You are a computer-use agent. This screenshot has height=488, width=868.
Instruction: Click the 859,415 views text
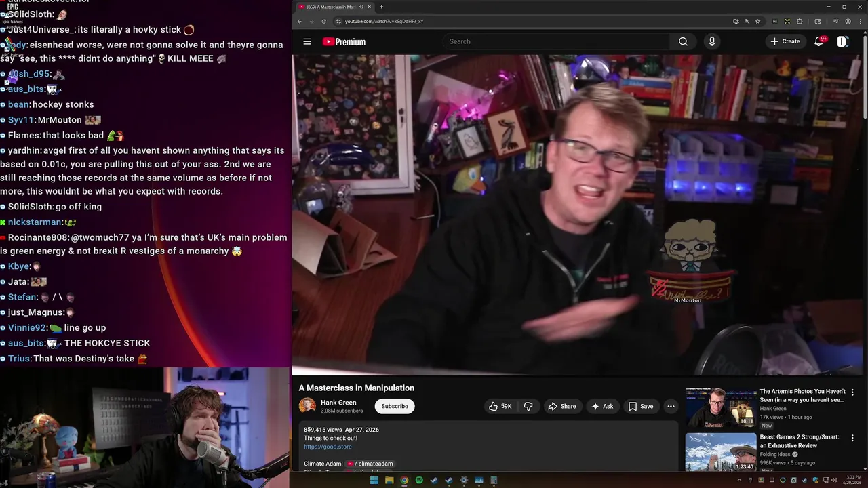coord(323,430)
